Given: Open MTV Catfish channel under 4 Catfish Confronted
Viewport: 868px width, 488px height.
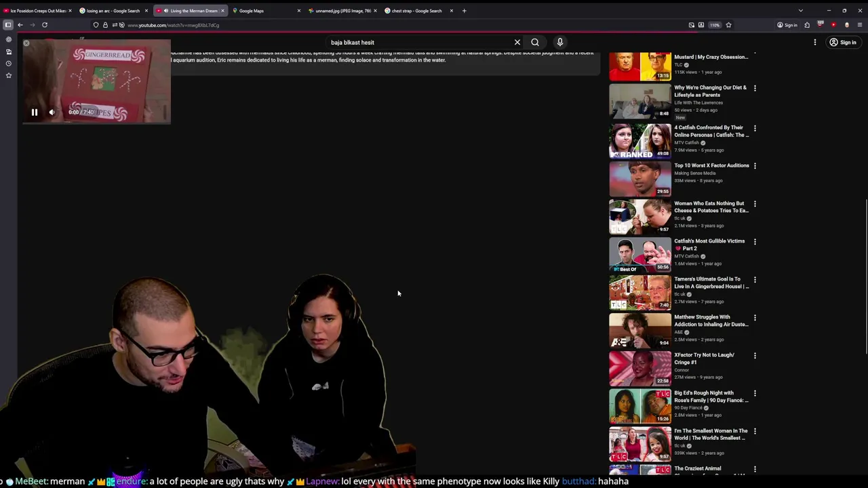Looking at the screenshot, I should 686,143.
